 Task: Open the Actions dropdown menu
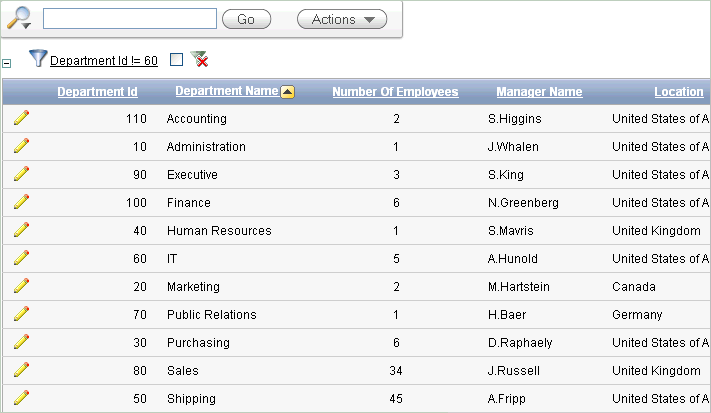pyautogui.click(x=342, y=19)
